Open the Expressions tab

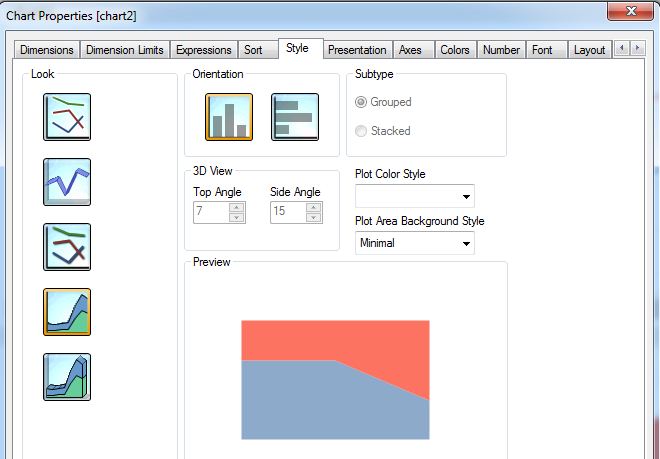coord(203,50)
